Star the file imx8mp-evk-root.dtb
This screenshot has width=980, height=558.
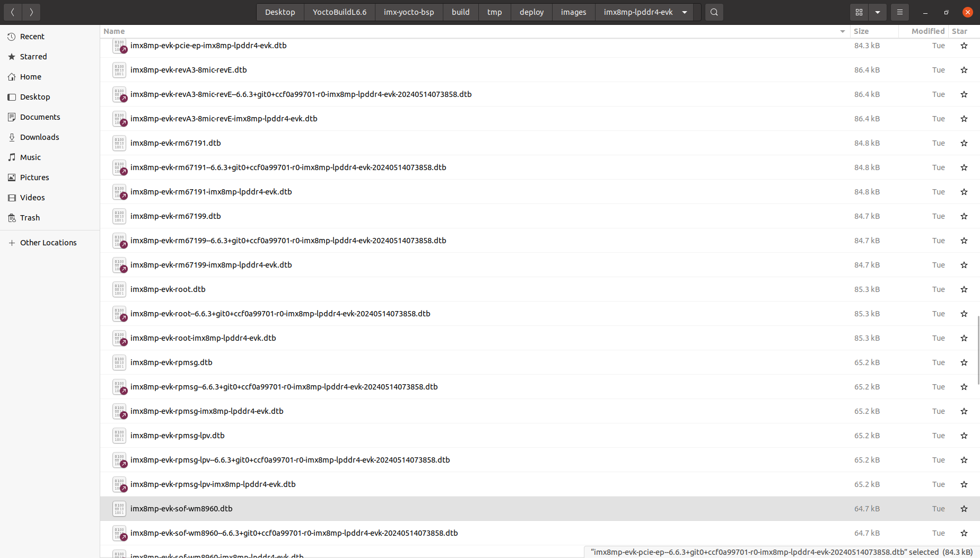point(964,289)
